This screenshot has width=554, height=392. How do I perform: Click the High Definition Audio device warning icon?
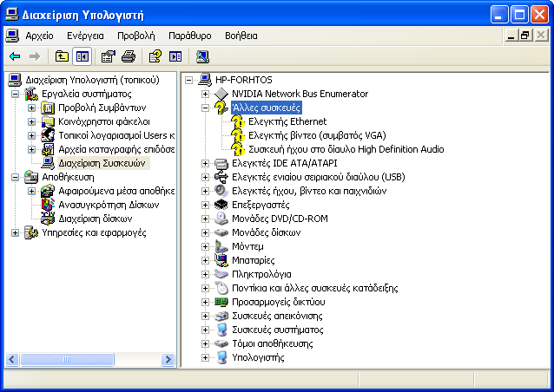click(x=238, y=149)
